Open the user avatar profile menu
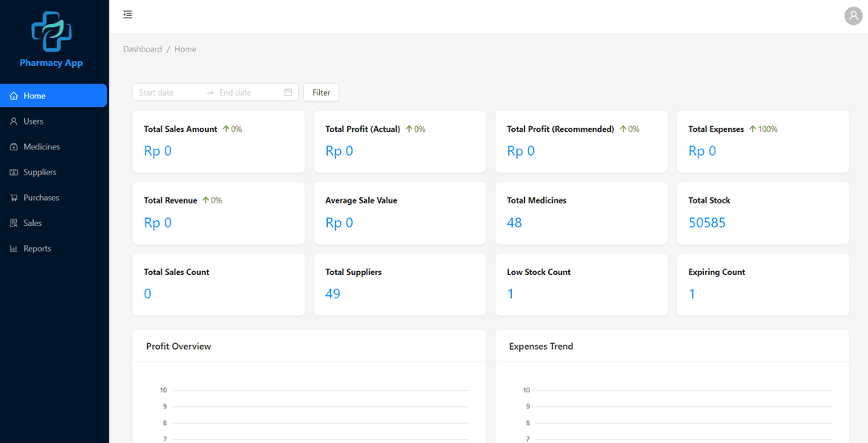The image size is (868, 443). point(853,15)
